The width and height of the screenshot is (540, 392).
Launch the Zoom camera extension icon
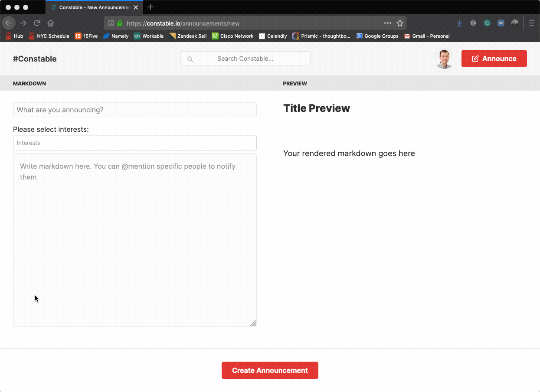coord(501,23)
